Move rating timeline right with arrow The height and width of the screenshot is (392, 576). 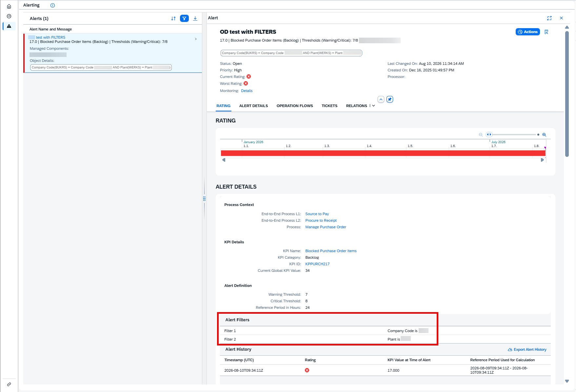(x=542, y=160)
